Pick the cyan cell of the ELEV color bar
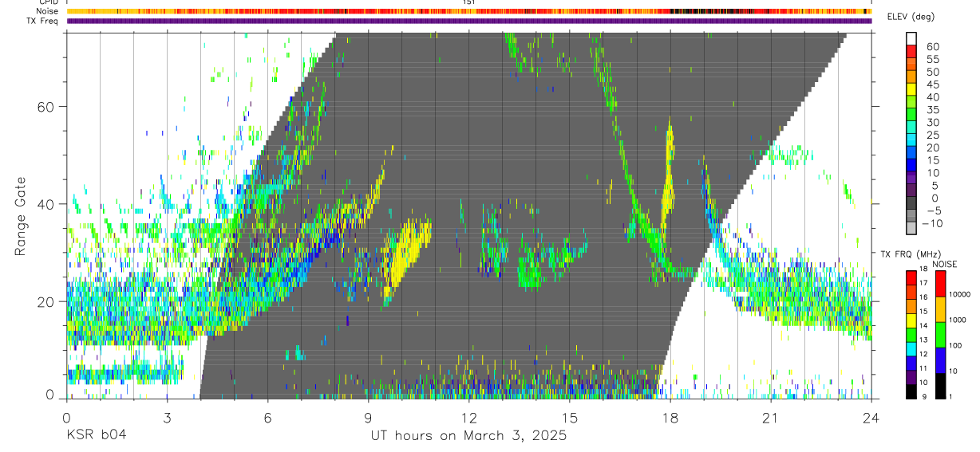The width and height of the screenshot is (980, 452). click(912, 140)
